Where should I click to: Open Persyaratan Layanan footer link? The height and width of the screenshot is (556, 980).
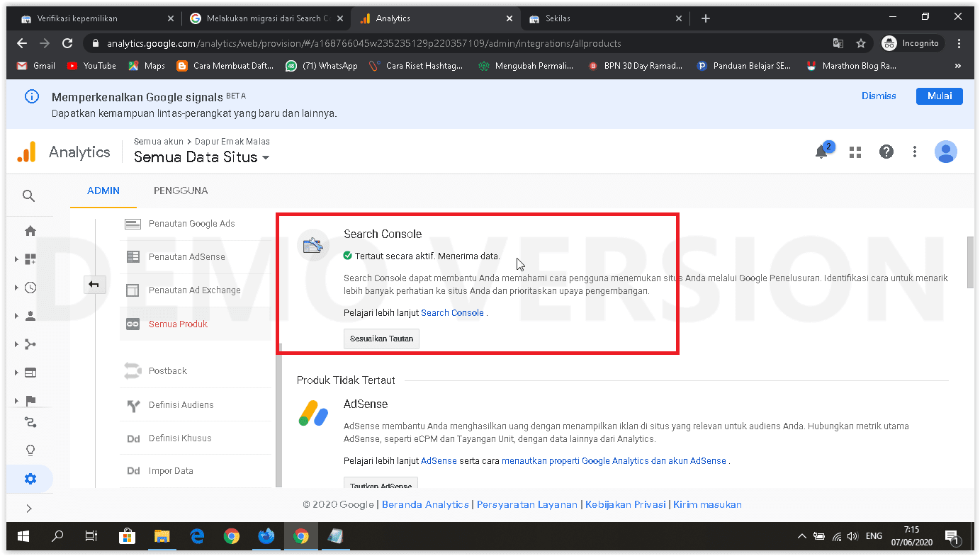point(527,505)
